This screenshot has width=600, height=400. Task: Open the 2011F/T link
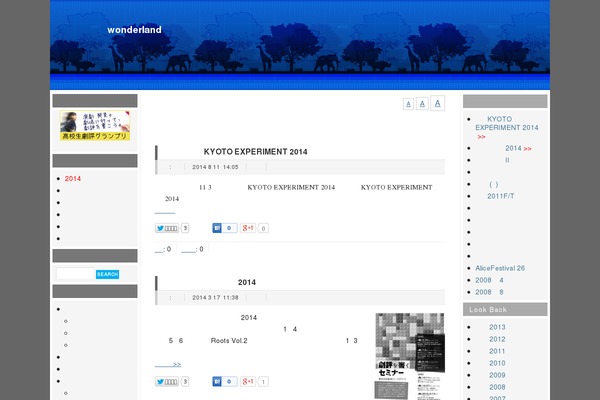[501, 196]
